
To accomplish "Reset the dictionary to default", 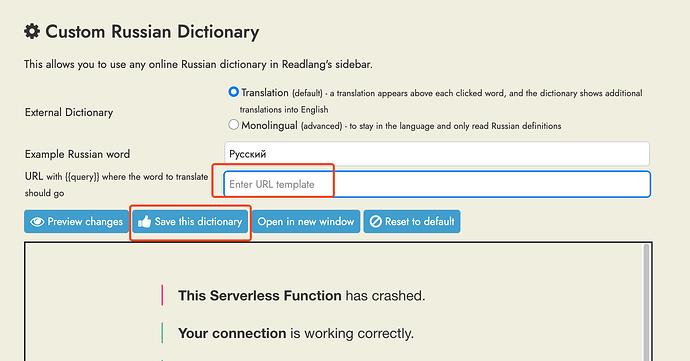I will [x=412, y=221].
